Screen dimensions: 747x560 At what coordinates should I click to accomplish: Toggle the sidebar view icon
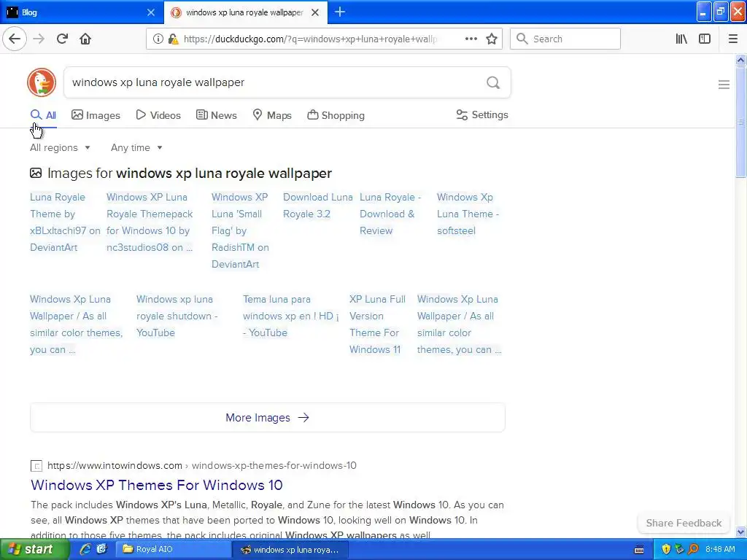705,39
